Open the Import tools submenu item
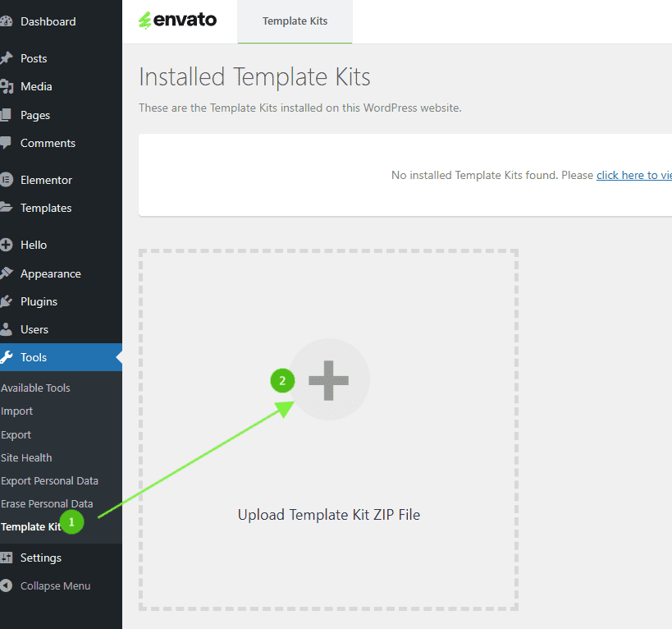This screenshot has width=672, height=629. click(17, 411)
